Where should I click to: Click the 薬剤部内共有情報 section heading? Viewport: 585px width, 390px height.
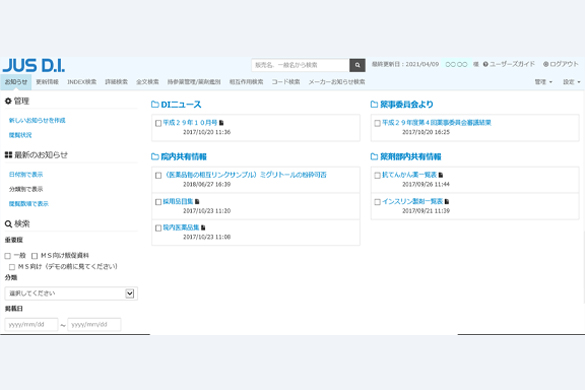point(410,156)
